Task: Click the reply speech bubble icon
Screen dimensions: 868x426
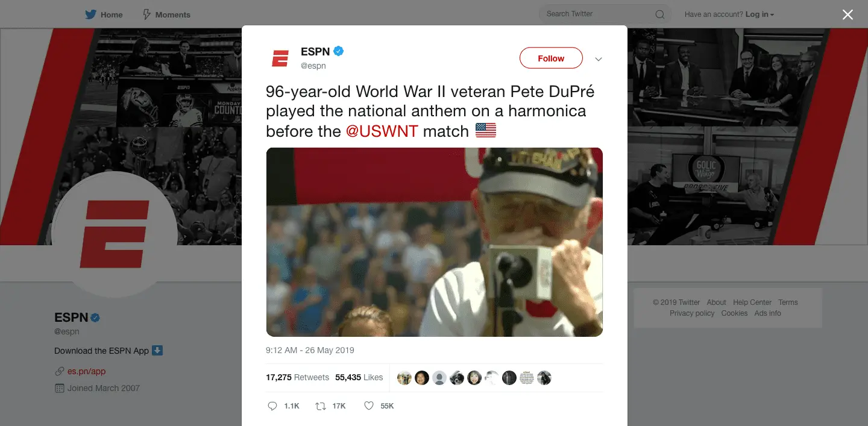Action: point(272,406)
